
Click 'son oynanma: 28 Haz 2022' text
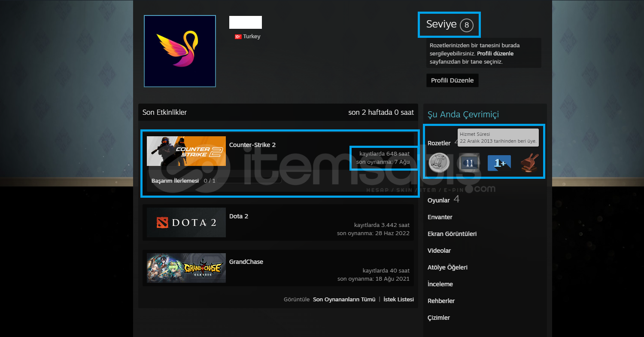pyautogui.click(x=373, y=233)
